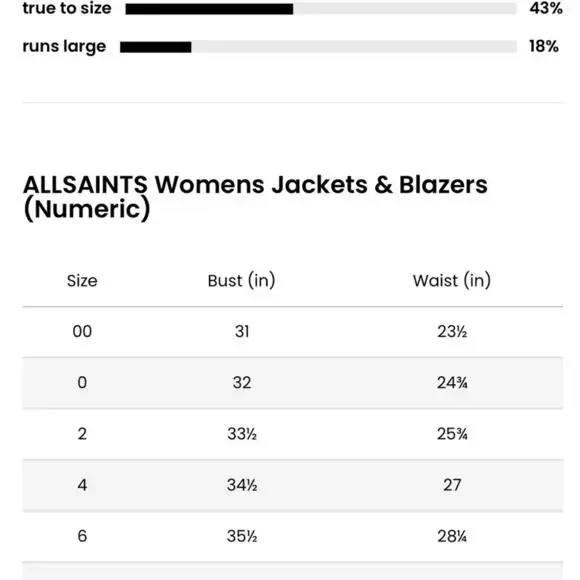
Task: Click the waist value 27
Action: pyautogui.click(x=452, y=485)
